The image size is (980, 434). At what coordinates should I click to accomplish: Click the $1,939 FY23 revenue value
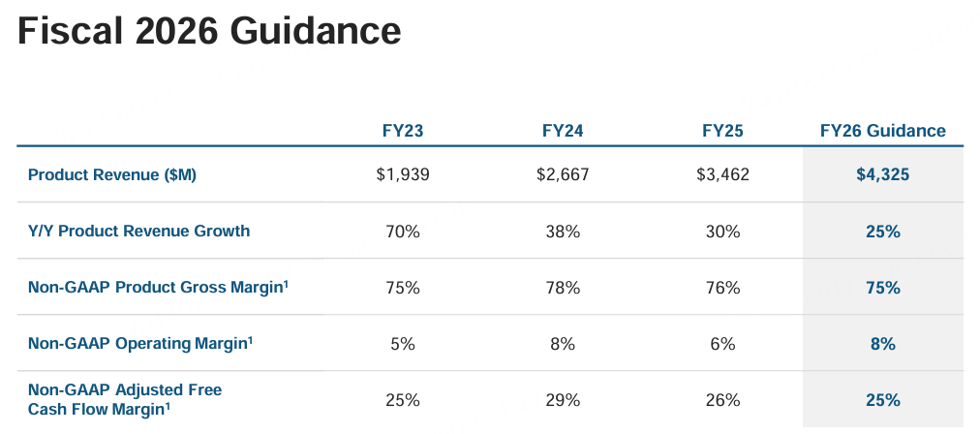coord(402,175)
